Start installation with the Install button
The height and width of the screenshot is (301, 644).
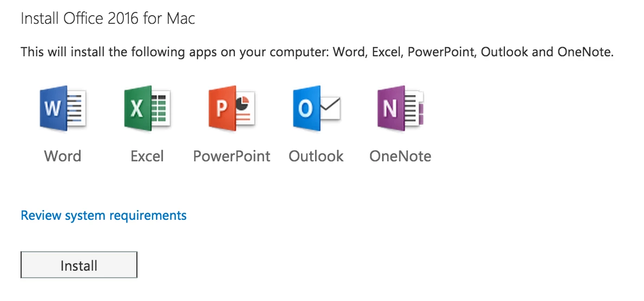79,265
